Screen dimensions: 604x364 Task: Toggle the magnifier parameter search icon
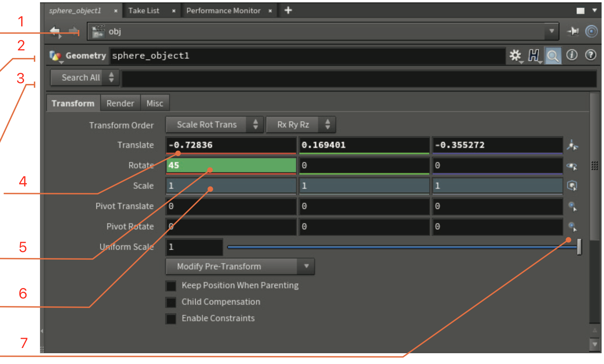point(553,56)
